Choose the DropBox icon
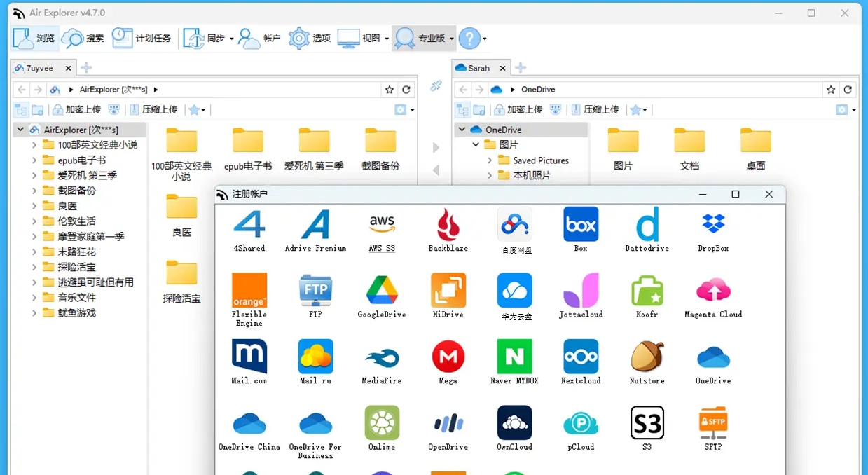The width and height of the screenshot is (868, 475). pos(713,224)
